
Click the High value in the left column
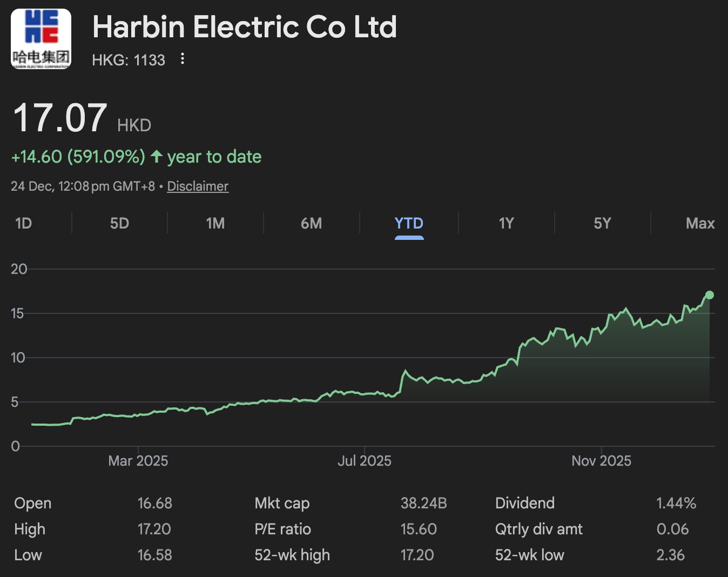(x=154, y=529)
